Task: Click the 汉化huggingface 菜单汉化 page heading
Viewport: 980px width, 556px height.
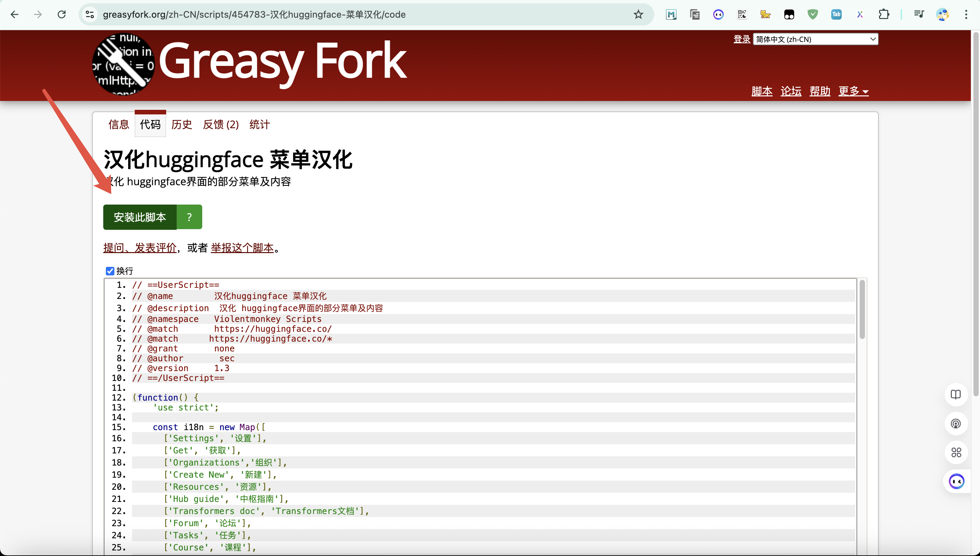Action: pos(228,160)
